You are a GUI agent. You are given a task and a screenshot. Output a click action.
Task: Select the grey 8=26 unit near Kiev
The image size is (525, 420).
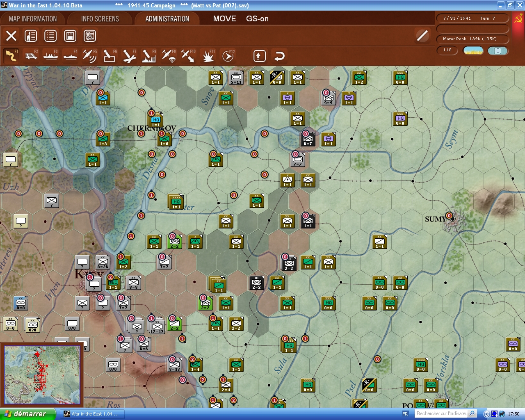tap(103, 262)
